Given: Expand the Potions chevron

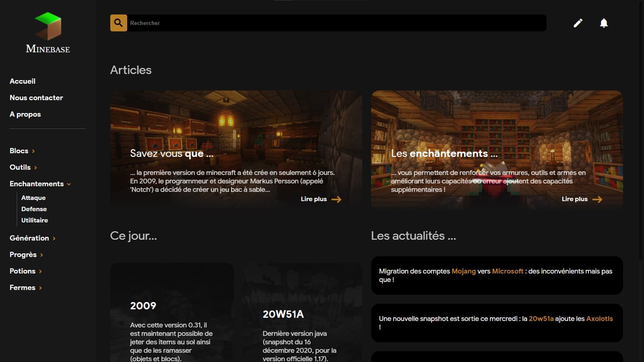Looking at the screenshot, I should pos(40,271).
